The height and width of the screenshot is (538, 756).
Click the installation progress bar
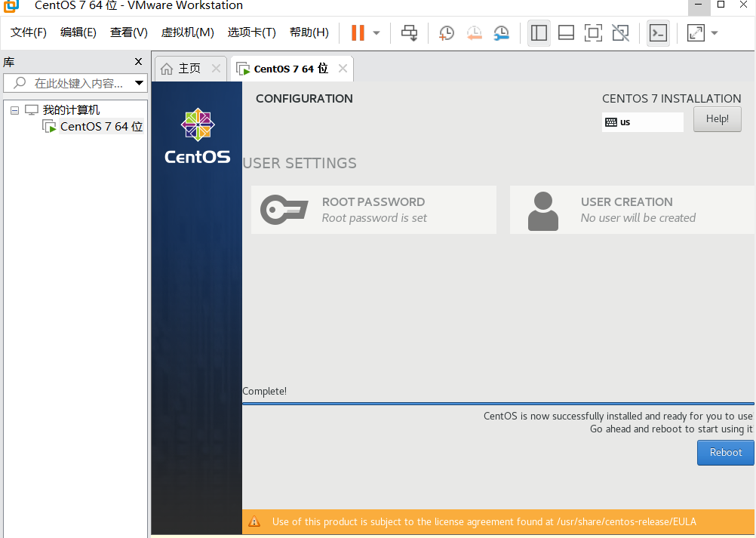498,404
